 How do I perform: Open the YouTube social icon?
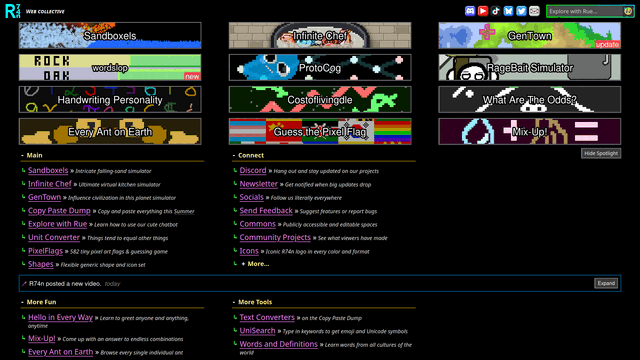click(483, 11)
